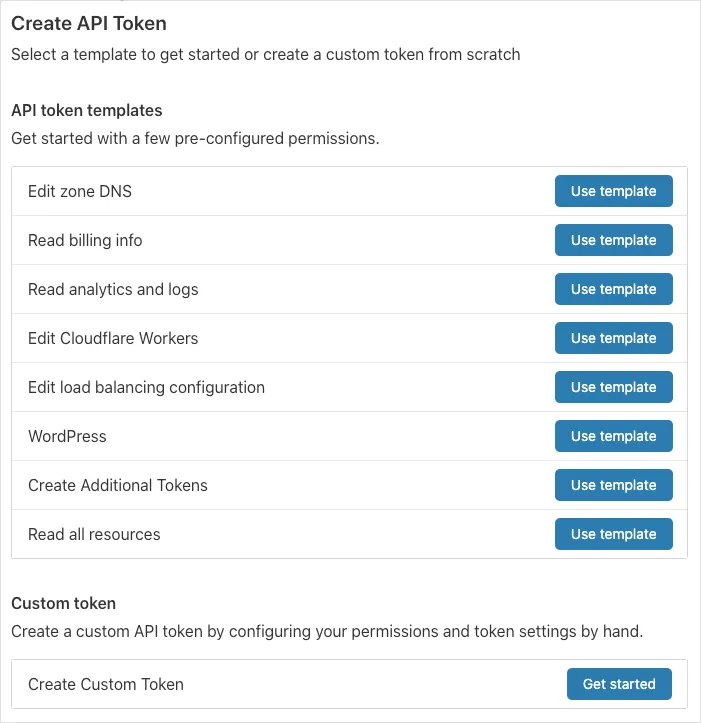Use template for Read analytics and logs
Viewport: 701px width, 723px height.
(x=613, y=289)
